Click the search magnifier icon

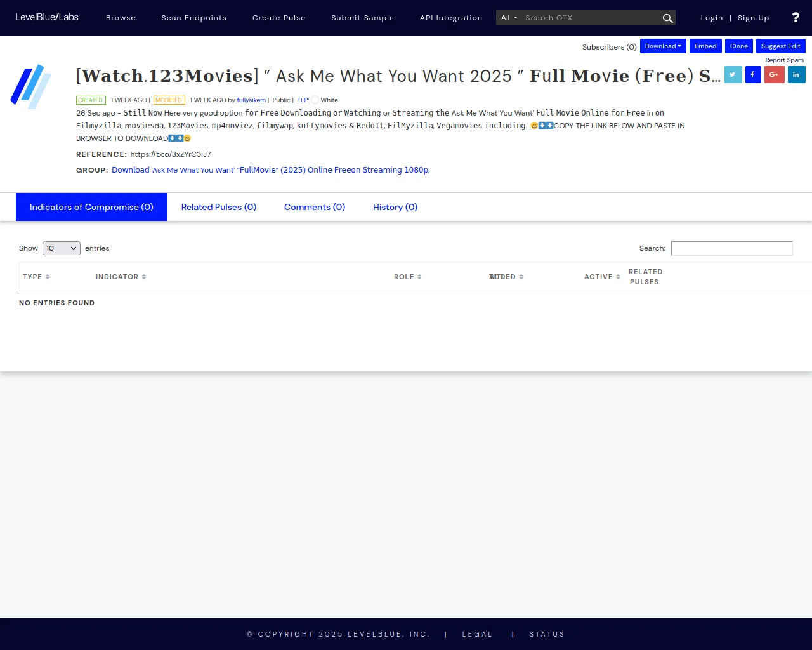667,18
